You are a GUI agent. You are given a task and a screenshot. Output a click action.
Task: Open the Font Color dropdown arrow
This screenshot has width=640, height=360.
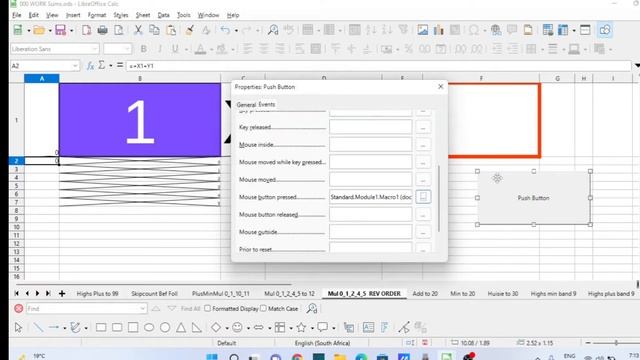point(211,49)
